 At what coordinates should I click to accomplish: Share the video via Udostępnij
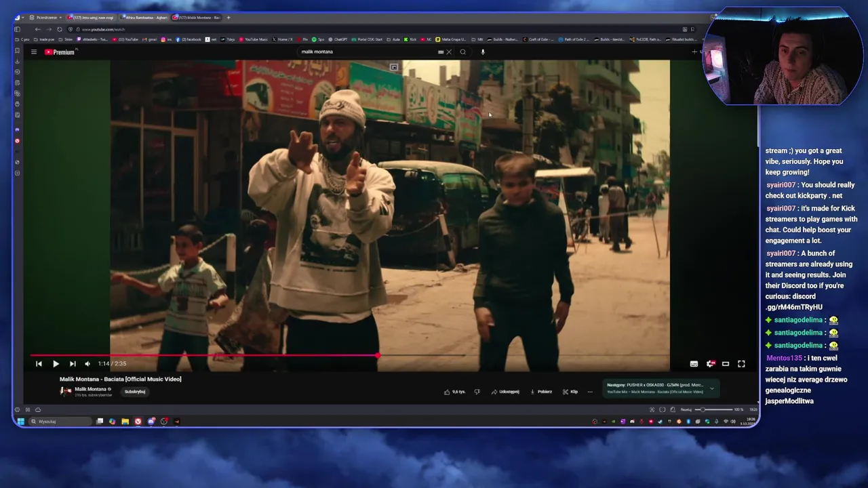505,392
